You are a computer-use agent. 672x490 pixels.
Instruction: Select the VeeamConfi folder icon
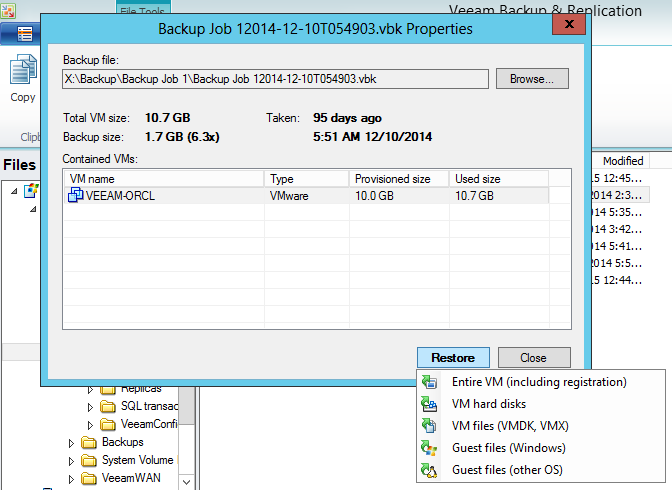point(108,424)
